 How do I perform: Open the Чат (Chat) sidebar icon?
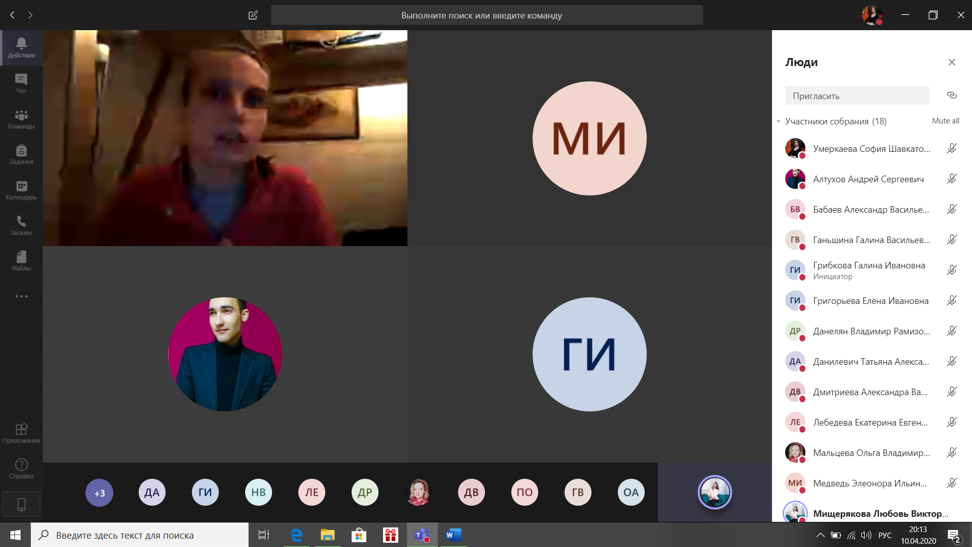[21, 83]
